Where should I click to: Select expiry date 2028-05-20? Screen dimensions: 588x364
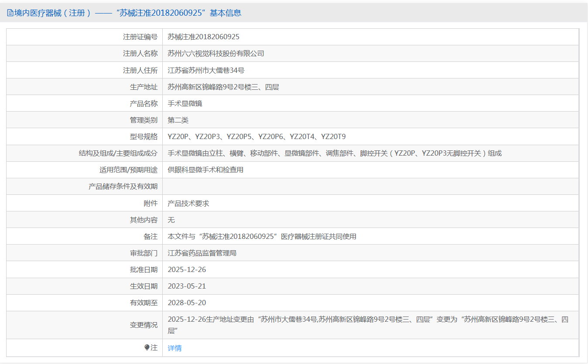(187, 303)
